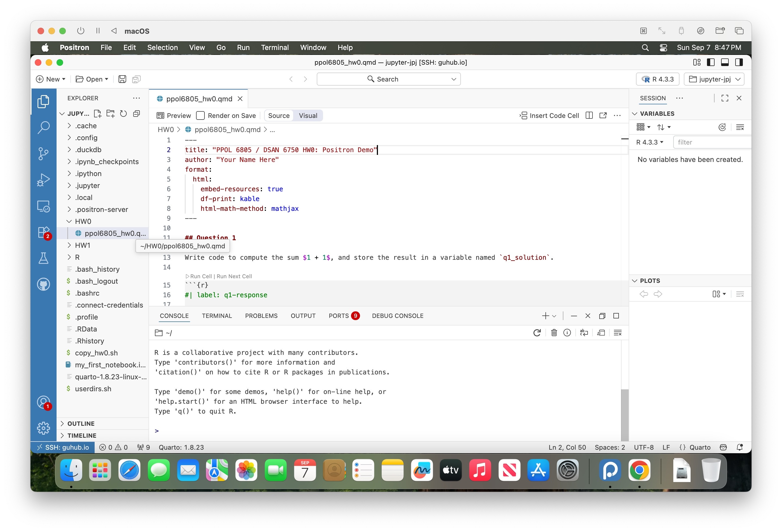Open the R 4.3.3 interpreter selector
Viewport: 782px width, 532px height.
click(x=657, y=79)
